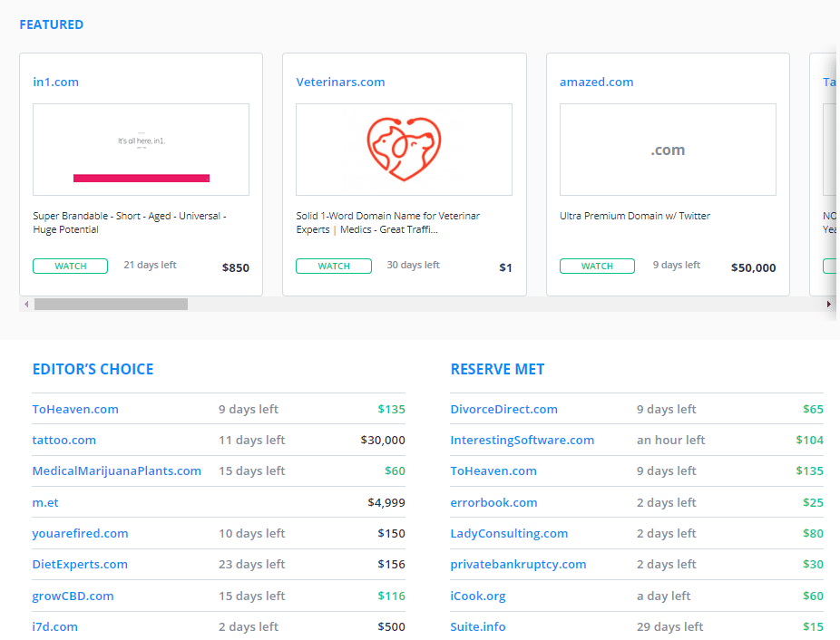840x640 pixels.
Task: Open the amazed.com featured listing
Action: tap(596, 82)
